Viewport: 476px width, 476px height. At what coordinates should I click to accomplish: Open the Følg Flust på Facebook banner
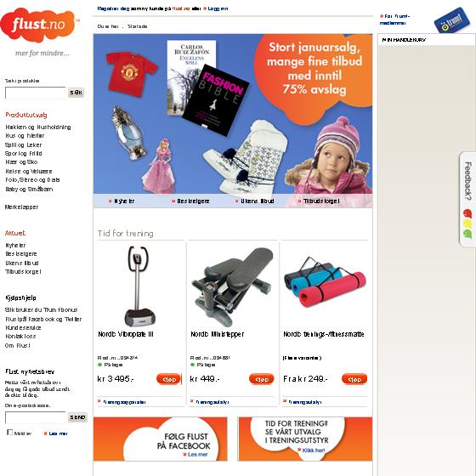161,439
